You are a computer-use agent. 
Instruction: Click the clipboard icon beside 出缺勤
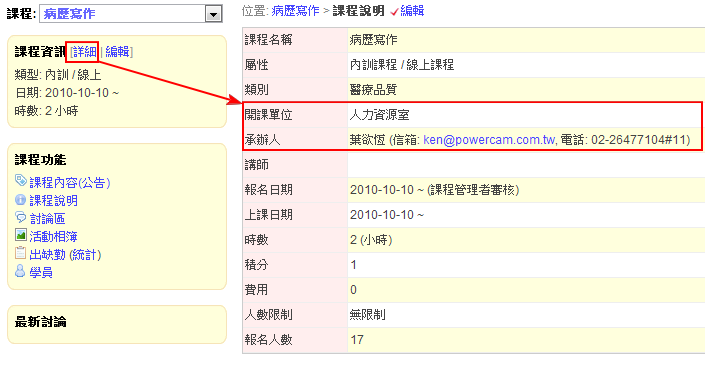pos(20,253)
